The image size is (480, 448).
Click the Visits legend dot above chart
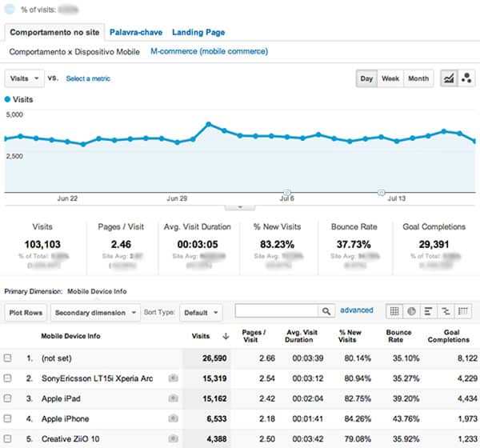click(8, 99)
